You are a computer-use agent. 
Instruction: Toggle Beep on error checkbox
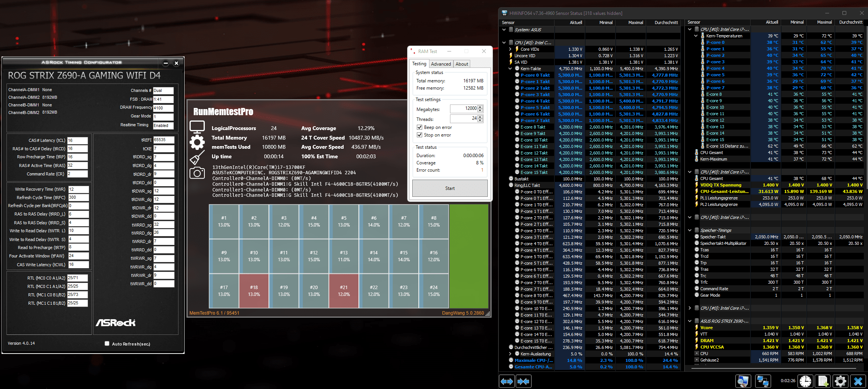click(x=420, y=127)
